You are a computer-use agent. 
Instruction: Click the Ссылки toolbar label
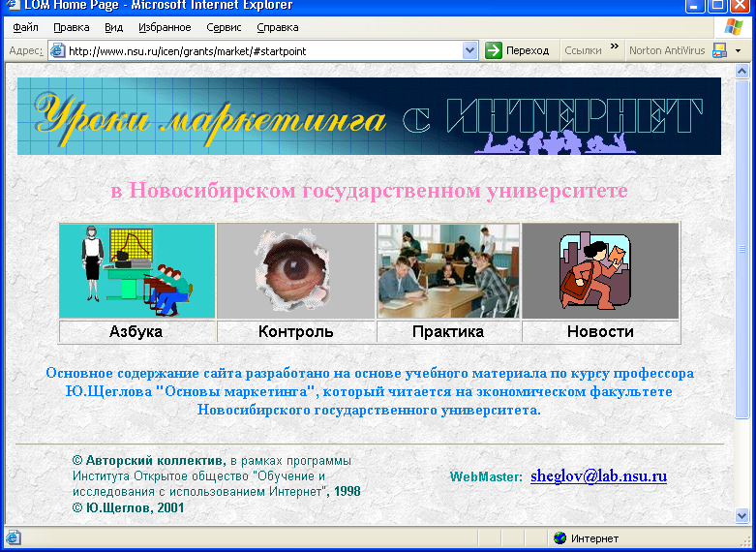pos(583,50)
